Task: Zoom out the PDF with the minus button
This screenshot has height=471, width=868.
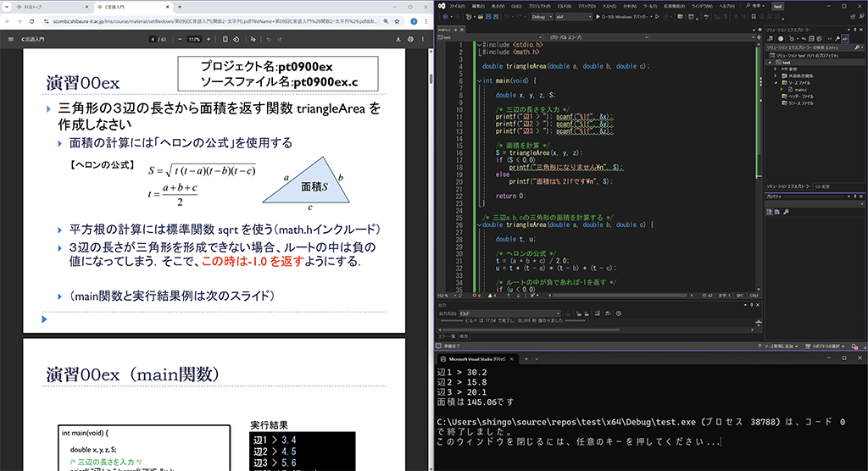Action: tap(180, 39)
